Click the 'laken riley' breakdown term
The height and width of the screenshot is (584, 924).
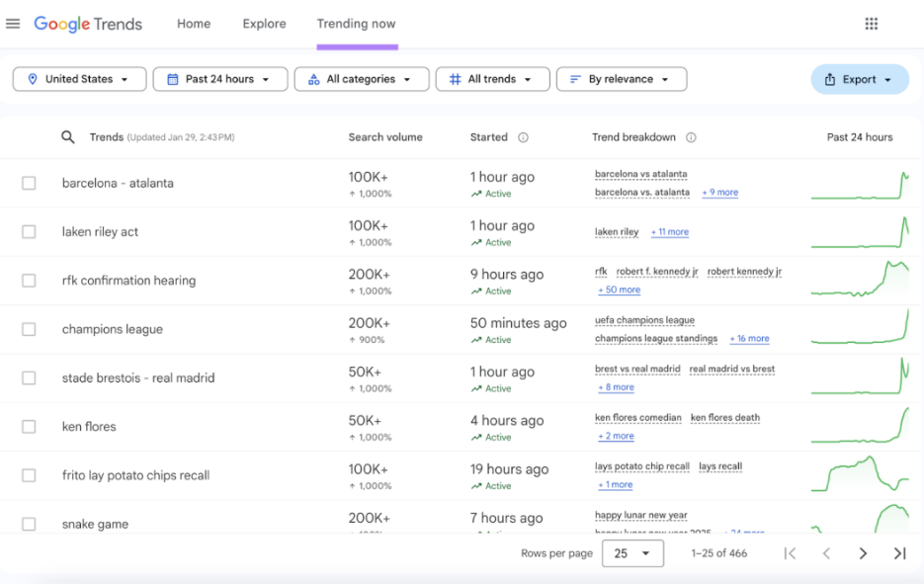pyautogui.click(x=617, y=231)
